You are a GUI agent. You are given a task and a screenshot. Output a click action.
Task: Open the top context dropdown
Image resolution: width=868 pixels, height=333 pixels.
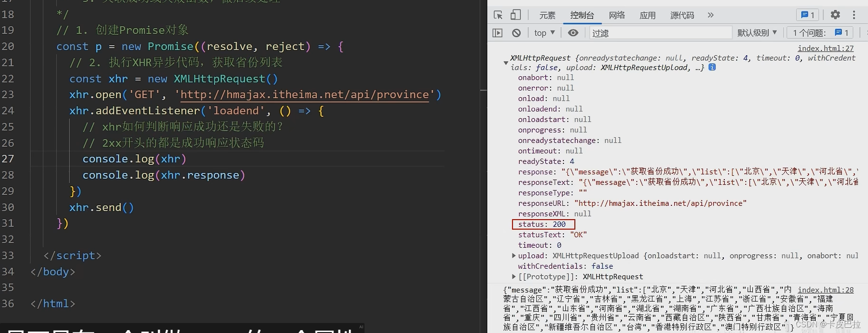pyautogui.click(x=544, y=33)
